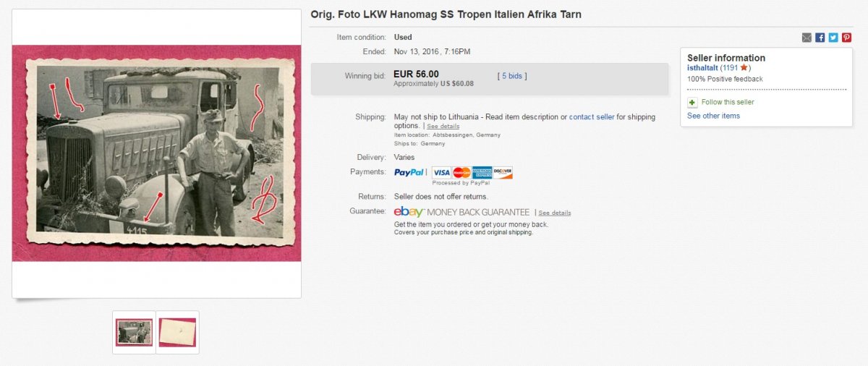Open See other items link
Viewport: 868px width, 366px height.
[x=713, y=116]
